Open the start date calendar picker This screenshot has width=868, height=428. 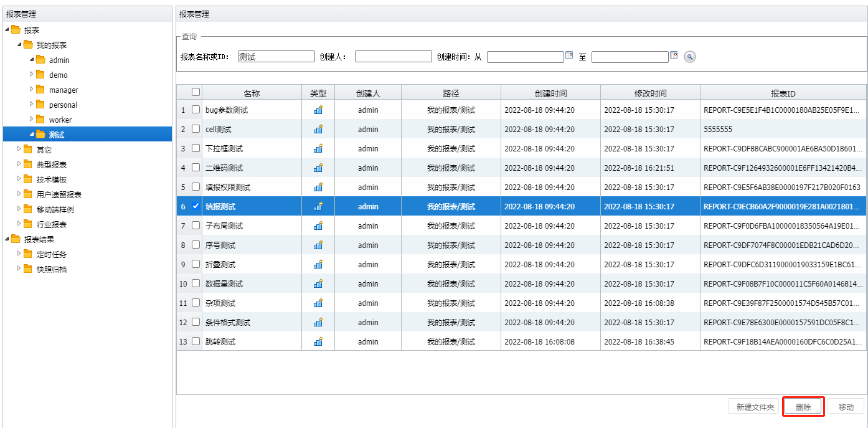[x=568, y=55]
